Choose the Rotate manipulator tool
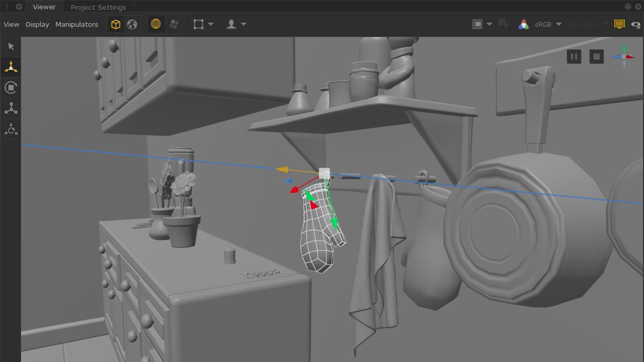644x362 pixels. point(11,88)
